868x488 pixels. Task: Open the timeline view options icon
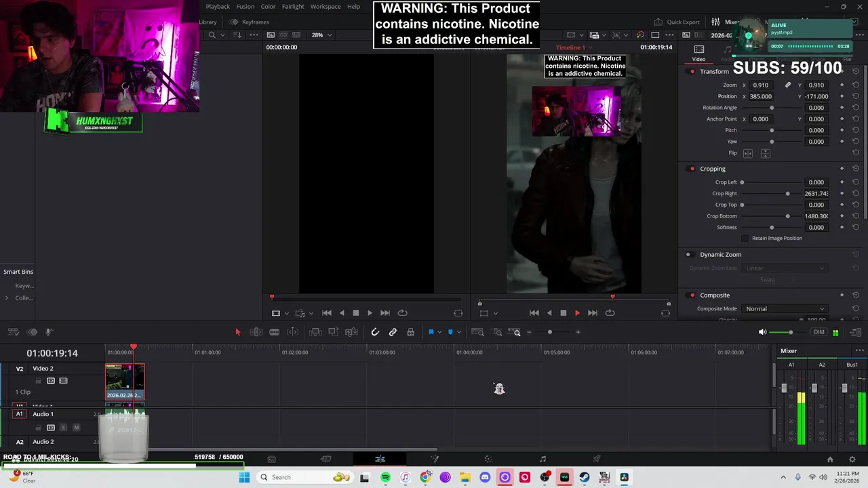click(x=13, y=332)
